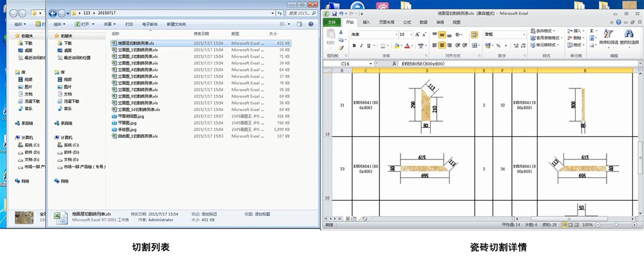Toggle the Underline formatting button
This screenshot has height=260, width=644.
[x=370, y=46]
